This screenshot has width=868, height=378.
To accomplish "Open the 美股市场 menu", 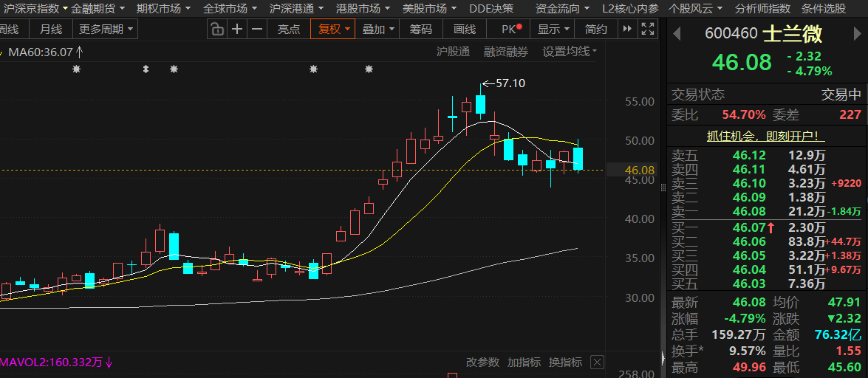I will click(x=429, y=8).
